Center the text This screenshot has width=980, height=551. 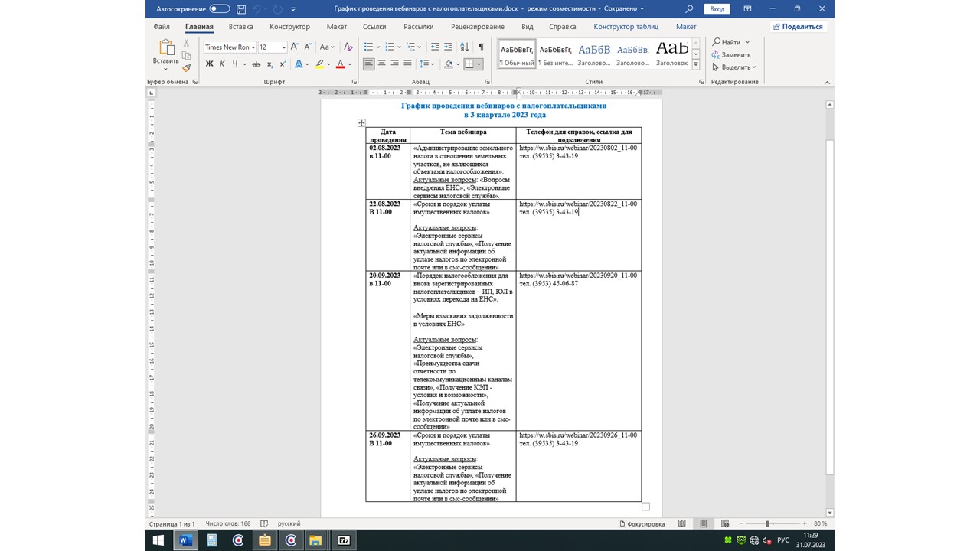(382, 64)
